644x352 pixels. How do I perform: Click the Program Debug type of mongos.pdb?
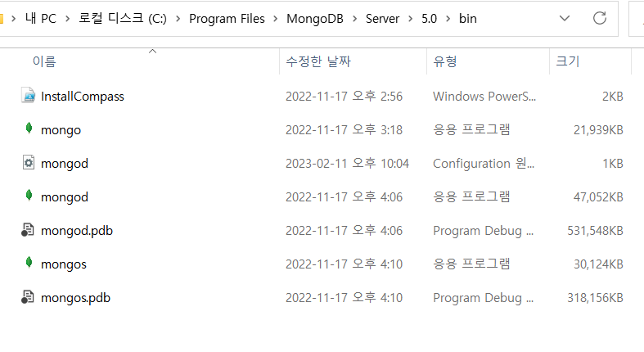coord(483,298)
